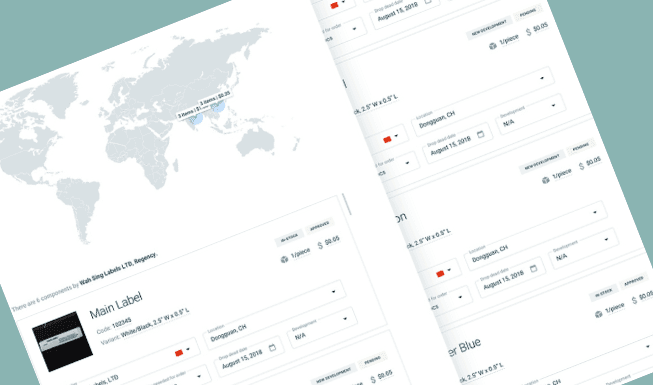Click the vertical scrollbar beside the map
Viewport: 653px width, 385px height.
346,205
